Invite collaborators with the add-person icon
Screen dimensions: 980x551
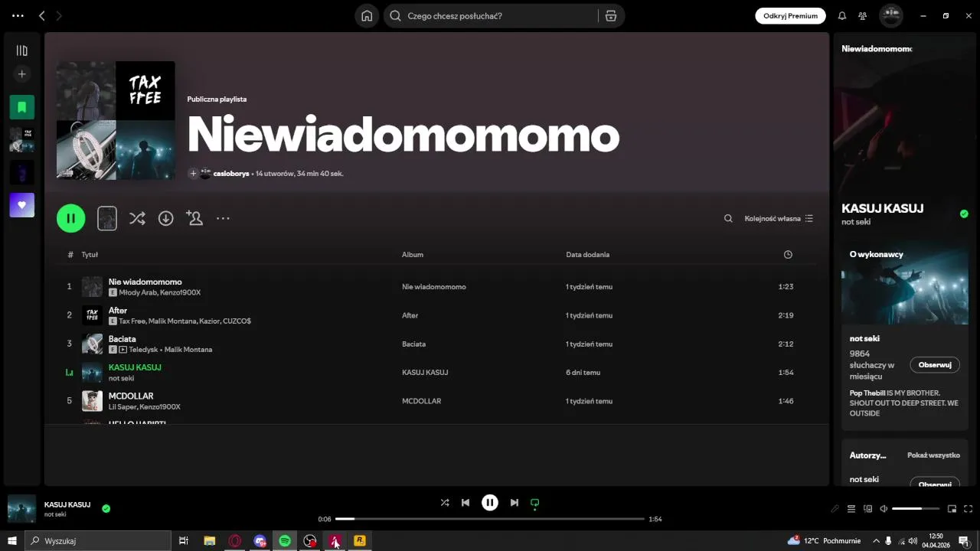pyautogui.click(x=194, y=218)
